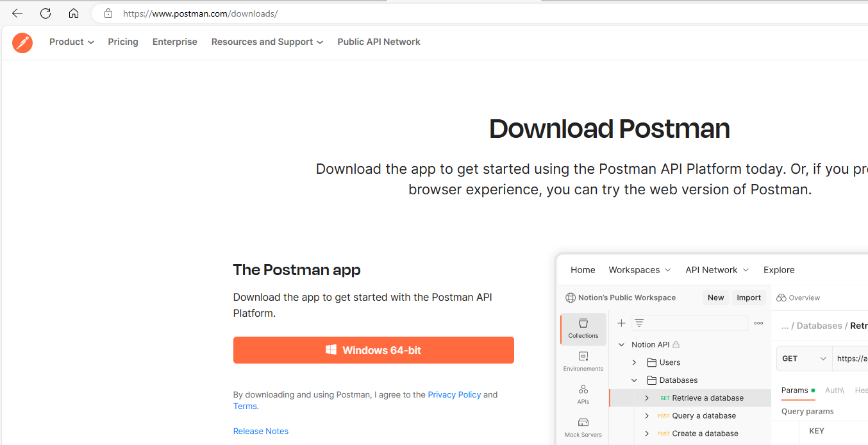Viewport: 868px width, 445px height.
Task: Open the Pricing page
Action: [x=123, y=42]
